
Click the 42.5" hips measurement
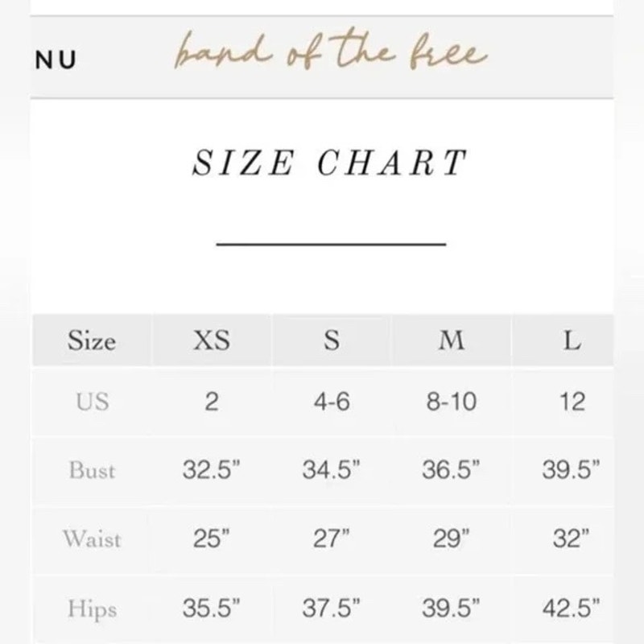[571, 608]
